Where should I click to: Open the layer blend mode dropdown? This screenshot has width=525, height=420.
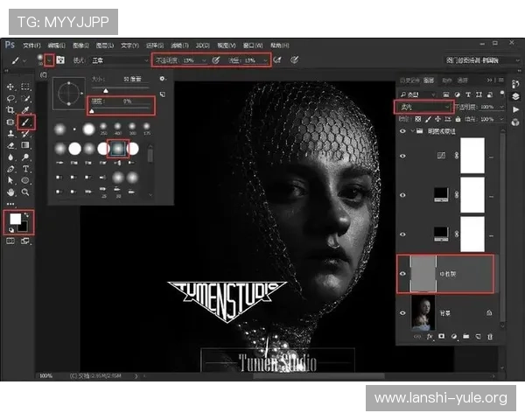[423, 106]
